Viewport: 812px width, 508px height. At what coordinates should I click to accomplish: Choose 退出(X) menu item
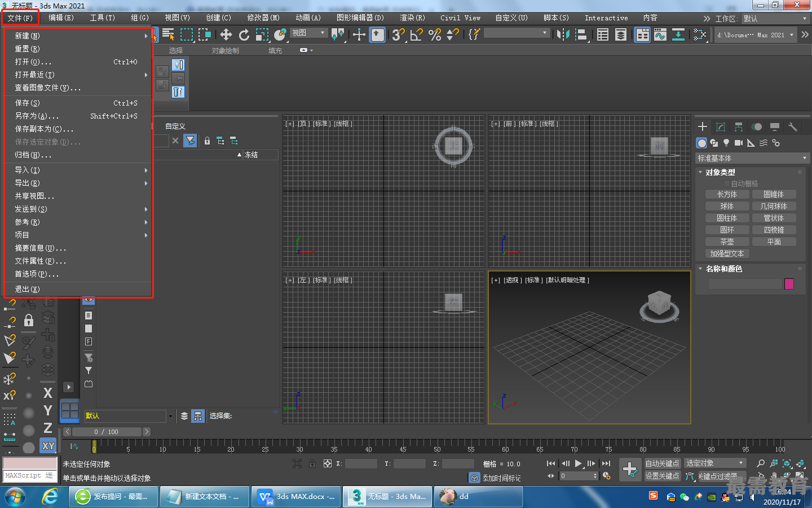pos(78,289)
